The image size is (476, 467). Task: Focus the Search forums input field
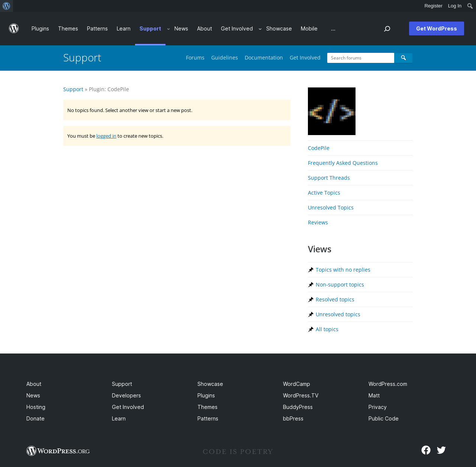(x=361, y=58)
